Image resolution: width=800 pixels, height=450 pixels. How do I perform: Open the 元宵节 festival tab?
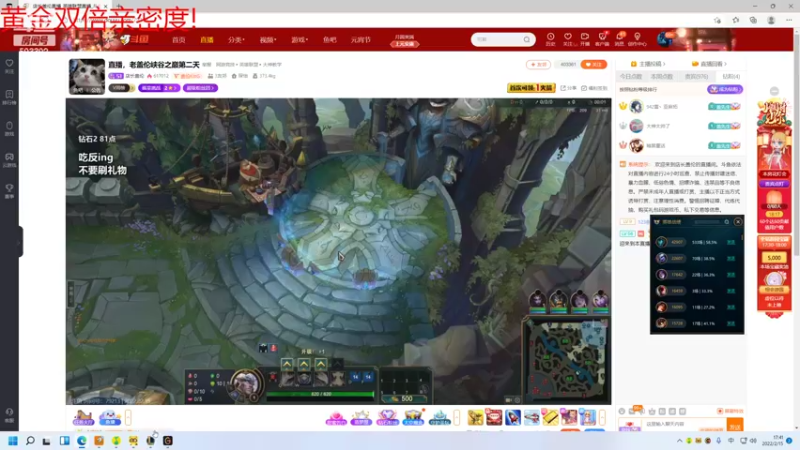point(360,40)
